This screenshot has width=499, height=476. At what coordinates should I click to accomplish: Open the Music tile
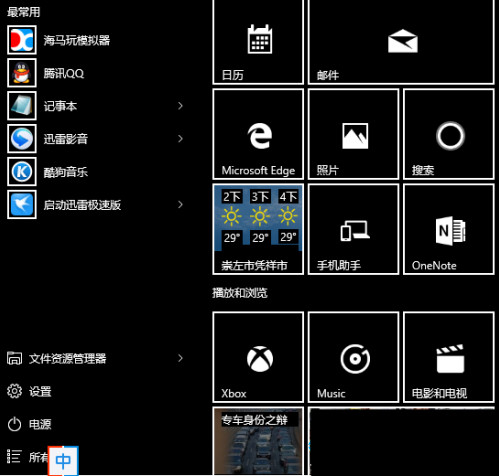click(x=353, y=357)
